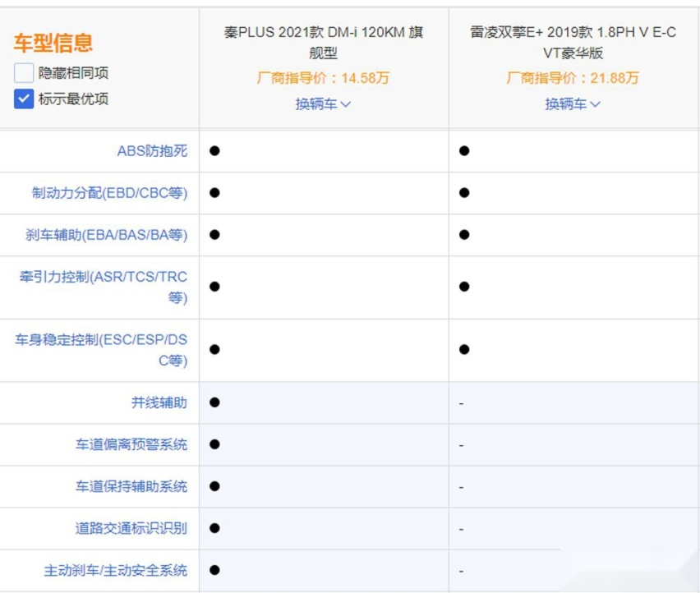700x593 pixels.
Task: Uncheck the 标示最优项 checkbox
Action: (x=24, y=99)
